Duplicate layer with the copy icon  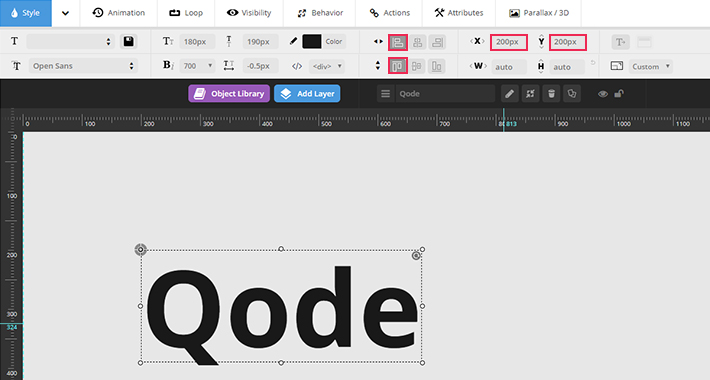[572, 94]
